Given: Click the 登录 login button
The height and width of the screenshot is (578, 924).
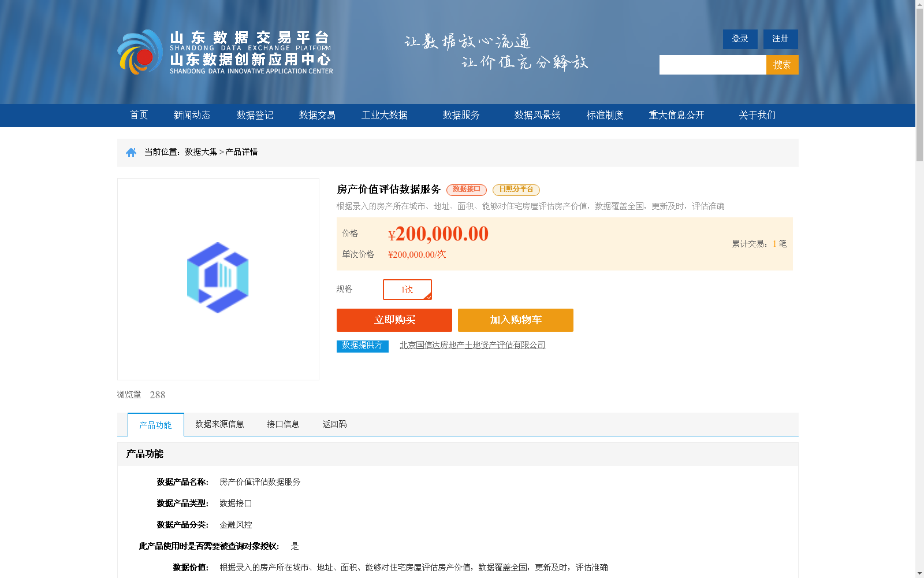Looking at the screenshot, I should point(740,39).
